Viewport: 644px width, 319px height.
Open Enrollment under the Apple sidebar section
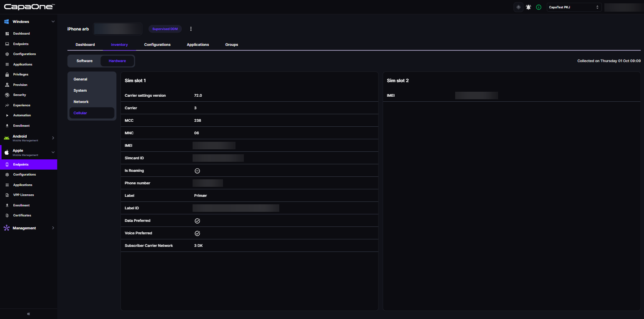pyautogui.click(x=21, y=205)
